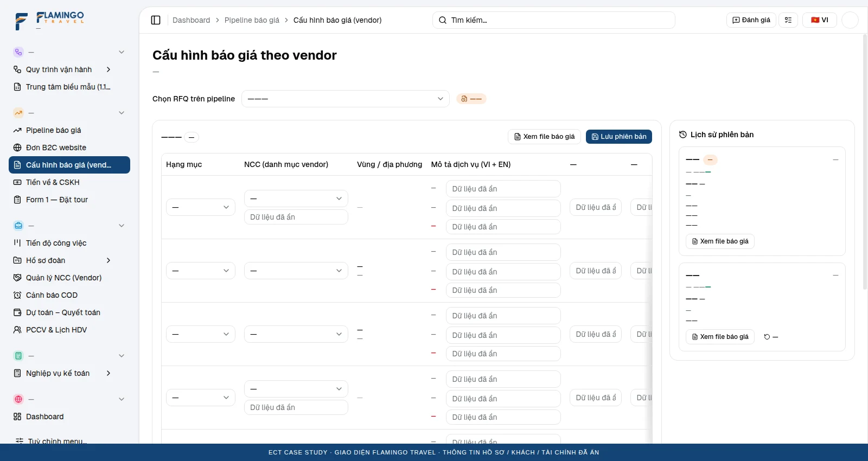Click Xem file báo giá in second version card
This screenshot has width=868, height=461.
720,337
